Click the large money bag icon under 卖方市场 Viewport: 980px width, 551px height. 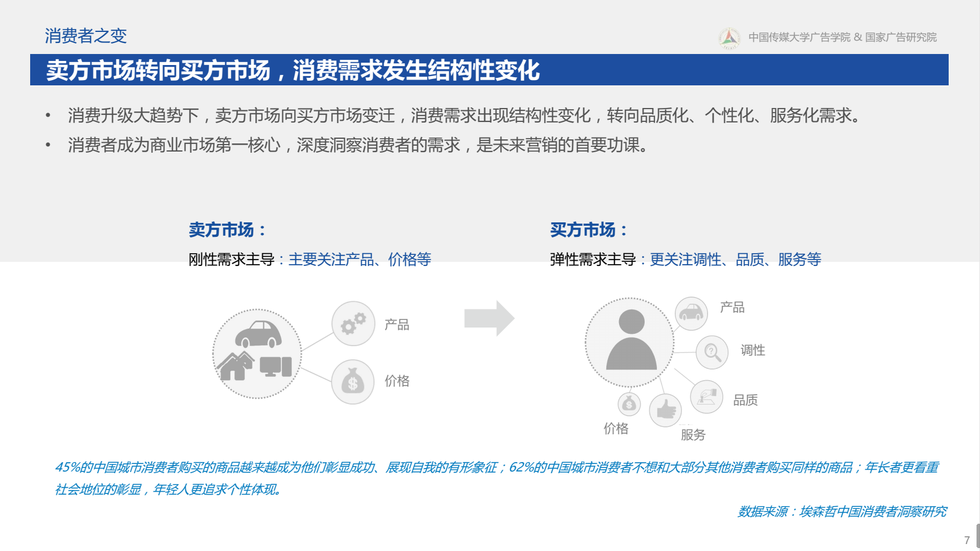352,382
